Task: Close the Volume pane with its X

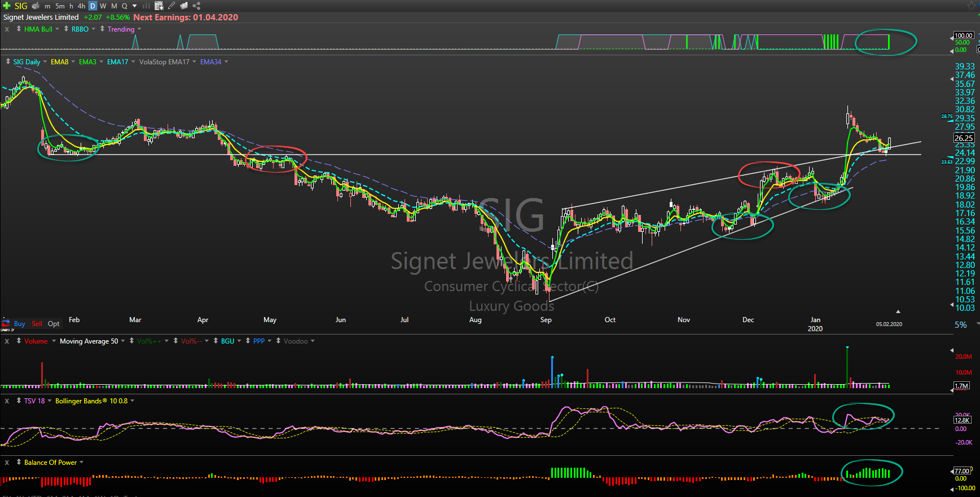Action: click(7, 341)
